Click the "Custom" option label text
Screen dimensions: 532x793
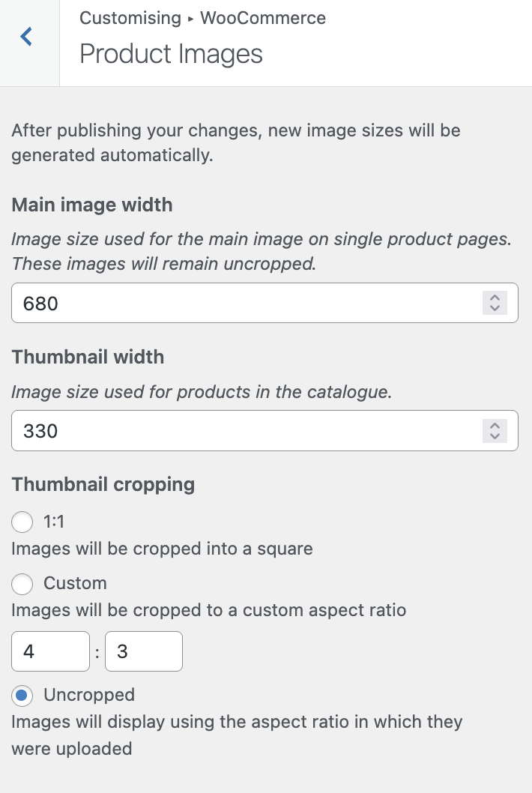(x=75, y=583)
